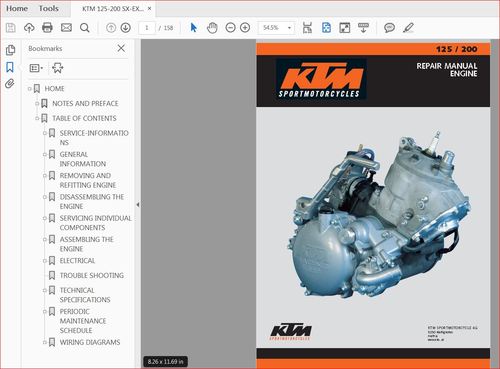Screen dimensions: 500x369
Task: Expand the NOTES AND PREFACE bookmark
Action: 37,103
